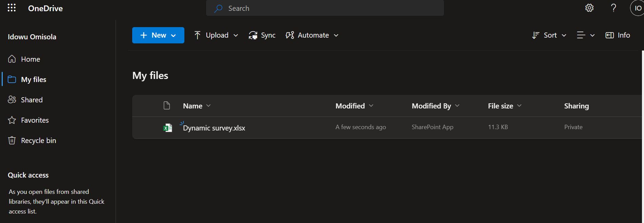Click the file type column header icon
644x223 pixels.
(x=167, y=106)
